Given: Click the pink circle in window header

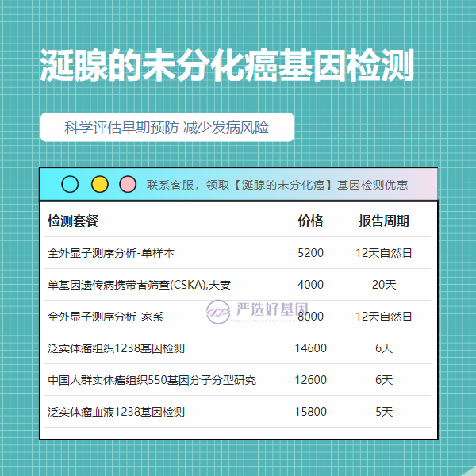Looking at the screenshot, I should tap(128, 184).
